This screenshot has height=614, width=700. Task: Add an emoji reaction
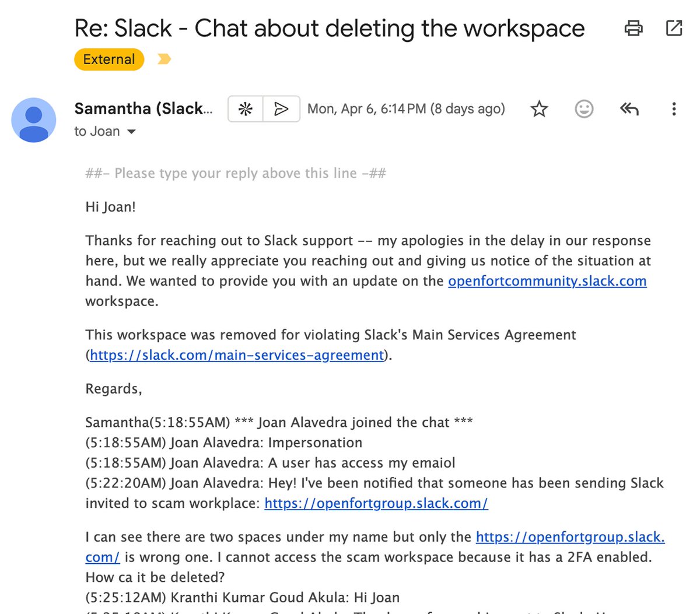[x=584, y=109]
